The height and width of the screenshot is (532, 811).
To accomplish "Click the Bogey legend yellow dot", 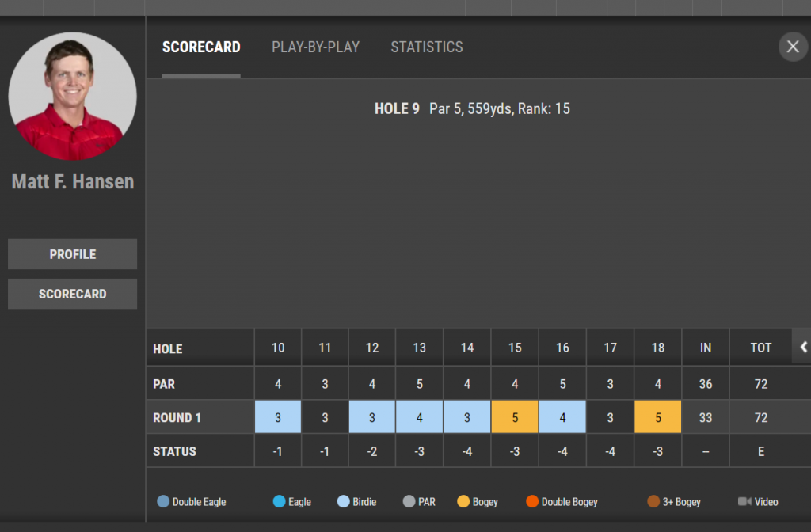I will (x=463, y=501).
